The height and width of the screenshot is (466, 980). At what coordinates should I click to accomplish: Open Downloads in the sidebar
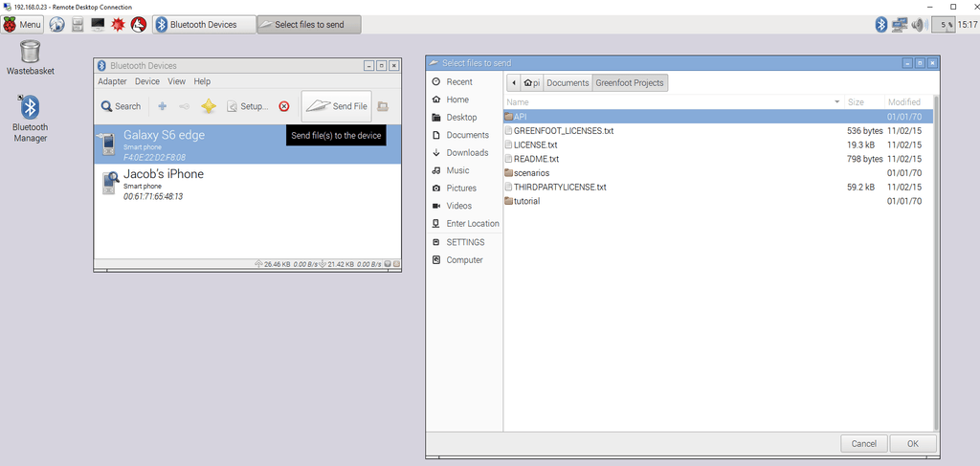point(467,152)
